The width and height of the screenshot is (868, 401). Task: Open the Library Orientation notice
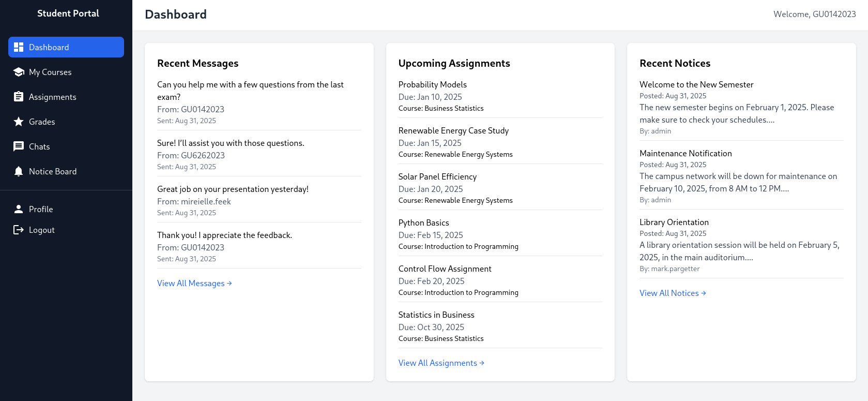pyautogui.click(x=741, y=245)
